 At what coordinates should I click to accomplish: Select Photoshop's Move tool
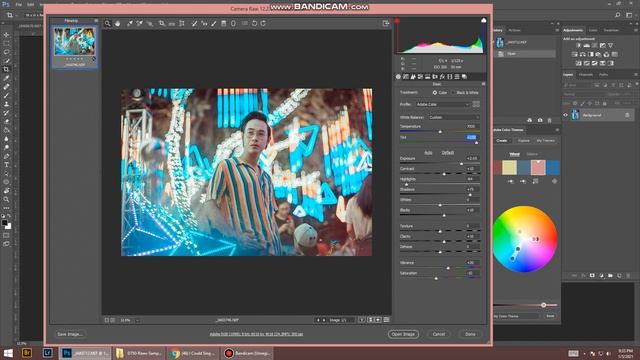coord(6,35)
